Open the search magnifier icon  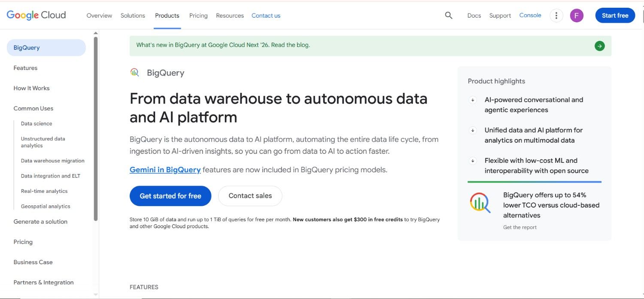[449, 15]
